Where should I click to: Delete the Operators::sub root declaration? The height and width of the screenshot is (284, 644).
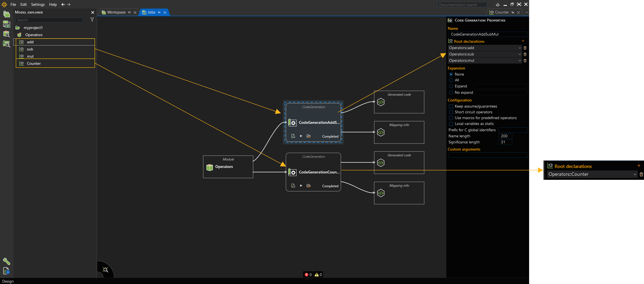point(525,54)
